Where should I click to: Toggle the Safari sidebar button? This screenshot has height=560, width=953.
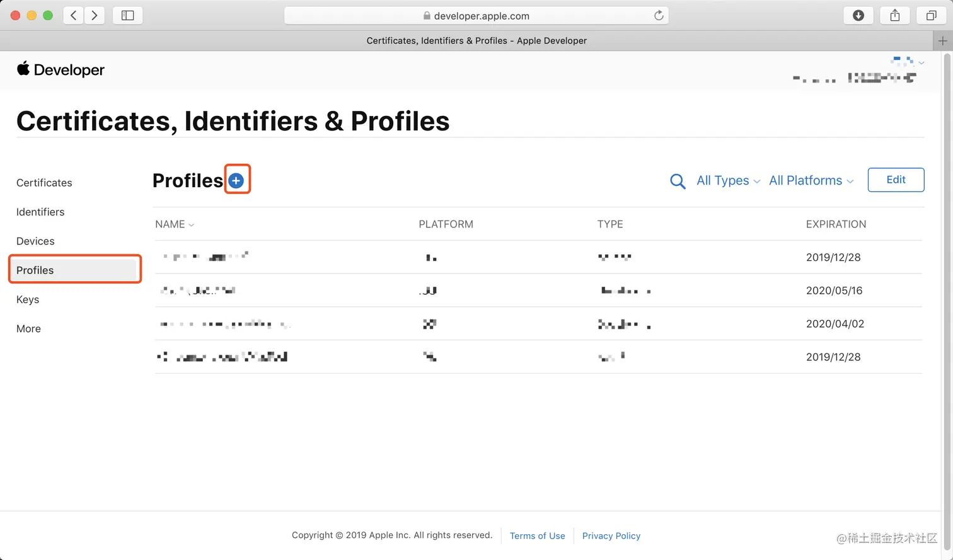point(128,16)
